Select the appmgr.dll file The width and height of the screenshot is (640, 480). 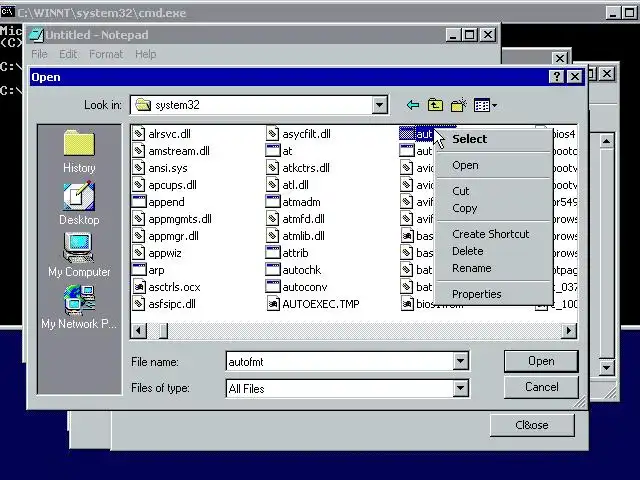pos(165,236)
